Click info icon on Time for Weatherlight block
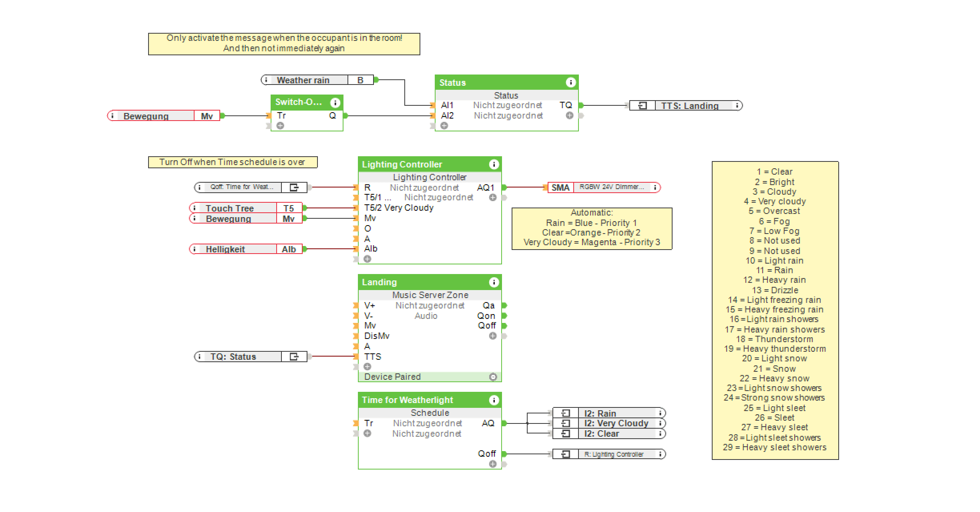The image size is (980, 512). [494, 400]
